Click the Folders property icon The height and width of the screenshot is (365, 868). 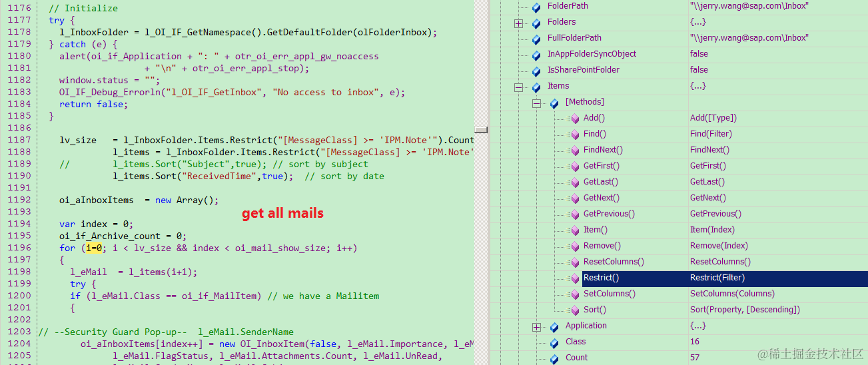coord(536,23)
